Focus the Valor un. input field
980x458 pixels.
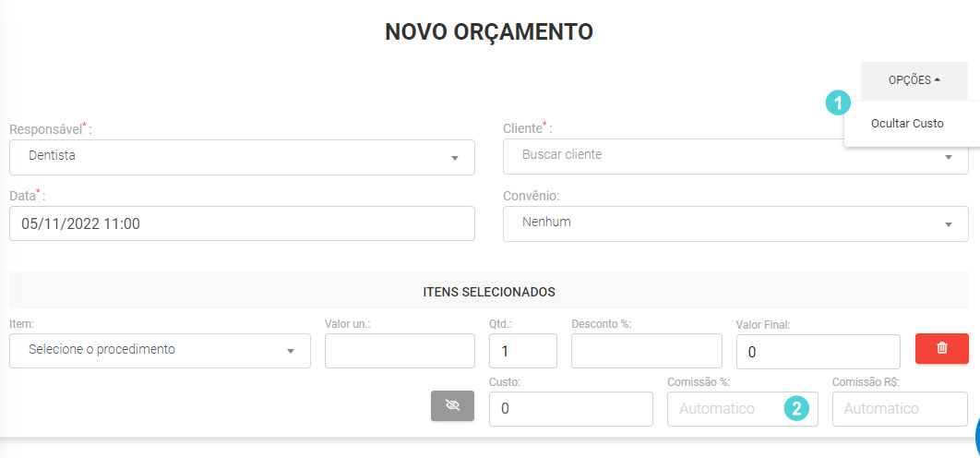pos(400,350)
